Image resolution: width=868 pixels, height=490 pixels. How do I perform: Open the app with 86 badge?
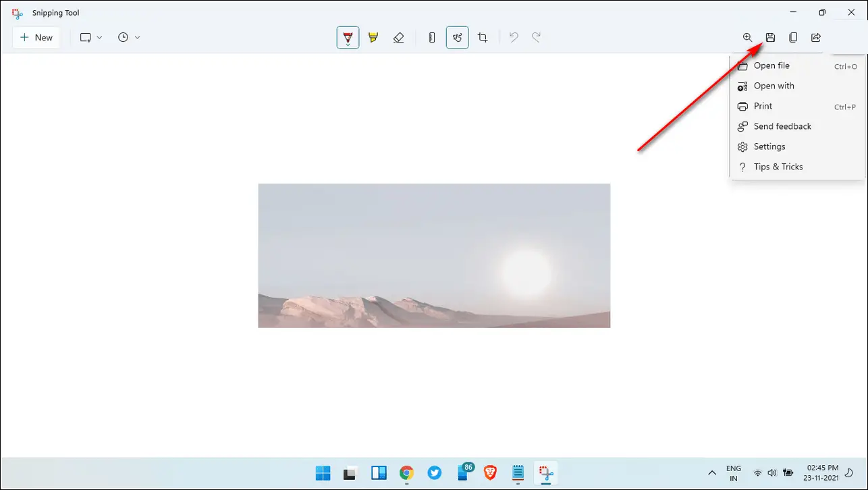464,472
